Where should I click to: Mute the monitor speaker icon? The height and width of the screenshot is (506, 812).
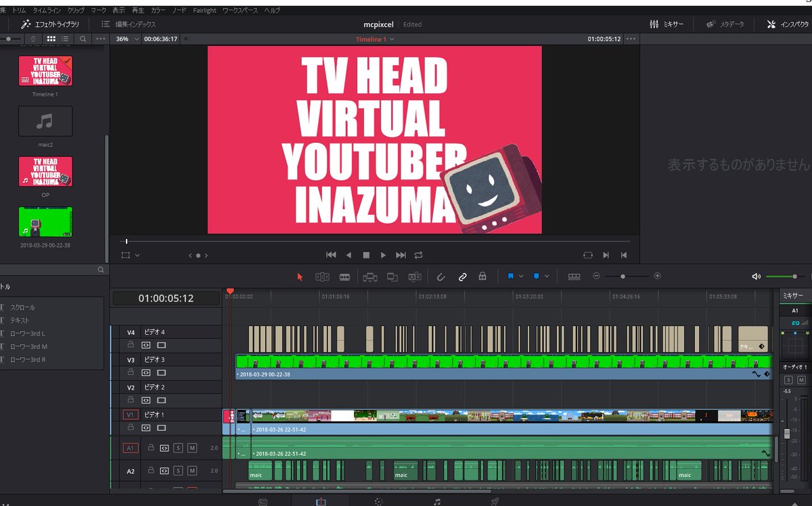[756, 277]
